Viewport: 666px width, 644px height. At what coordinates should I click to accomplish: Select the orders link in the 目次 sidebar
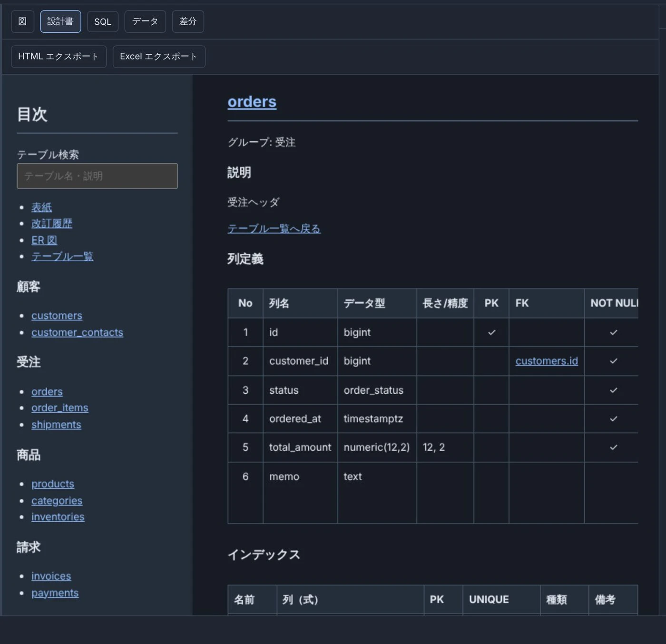point(47,392)
